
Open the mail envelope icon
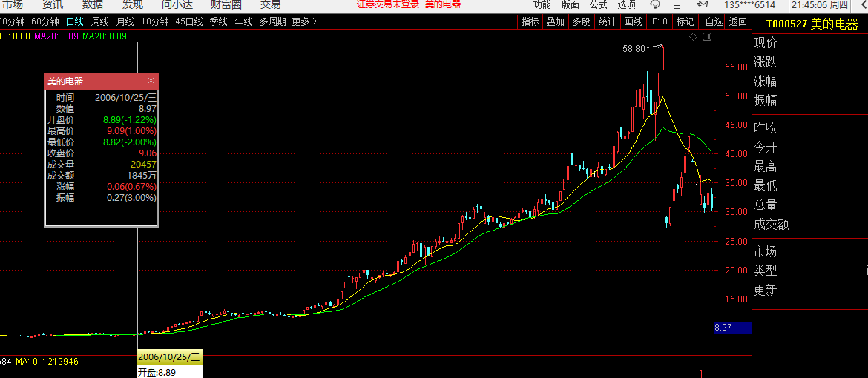pyautogui.click(x=703, y=4)
